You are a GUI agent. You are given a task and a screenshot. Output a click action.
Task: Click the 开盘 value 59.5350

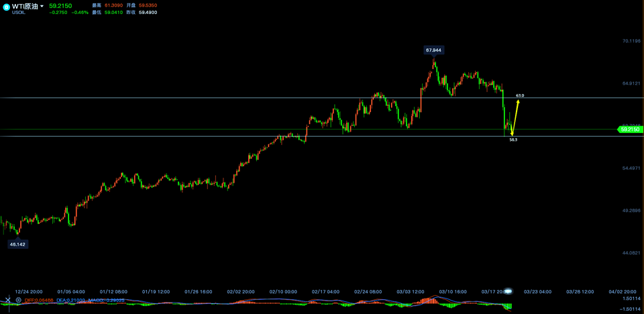149,5
